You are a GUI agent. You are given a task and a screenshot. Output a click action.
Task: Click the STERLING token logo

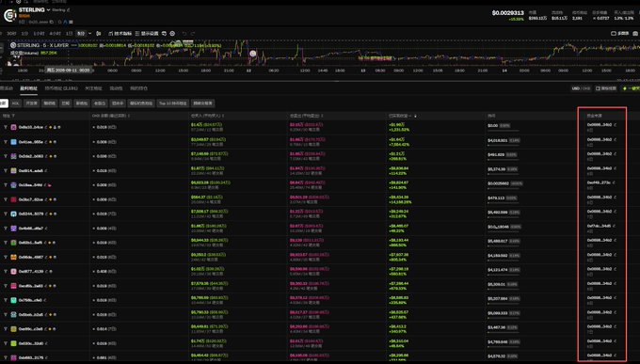coord(9,15)
